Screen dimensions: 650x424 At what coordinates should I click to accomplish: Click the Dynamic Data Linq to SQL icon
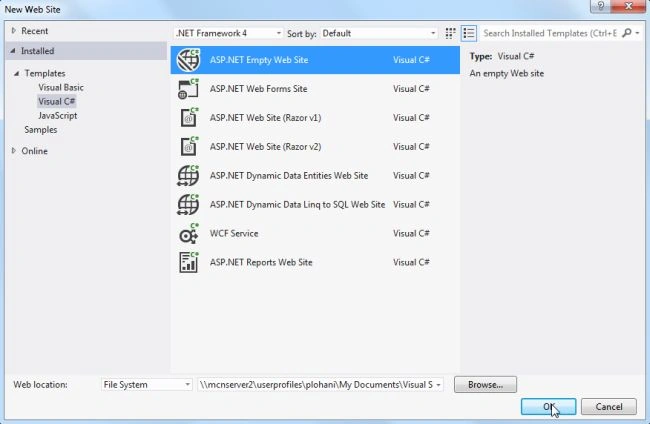click(x=188, y=204)
